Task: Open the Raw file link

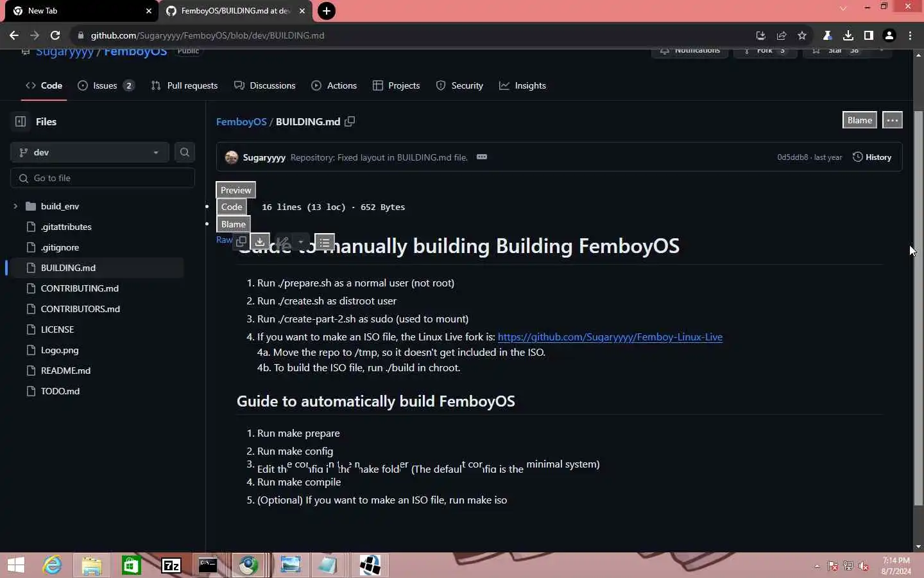Action: tap(224, 240)
